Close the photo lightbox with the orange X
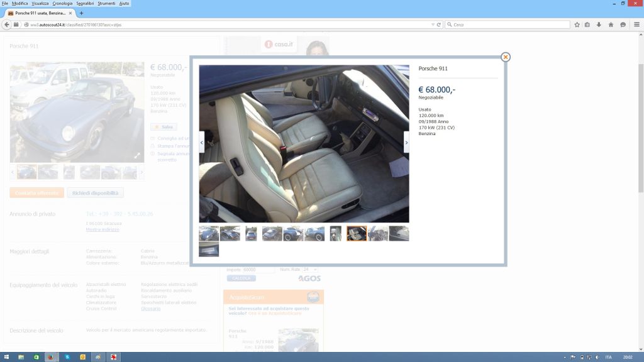Screen dimensions: 644x362 (x=506, y=57)
